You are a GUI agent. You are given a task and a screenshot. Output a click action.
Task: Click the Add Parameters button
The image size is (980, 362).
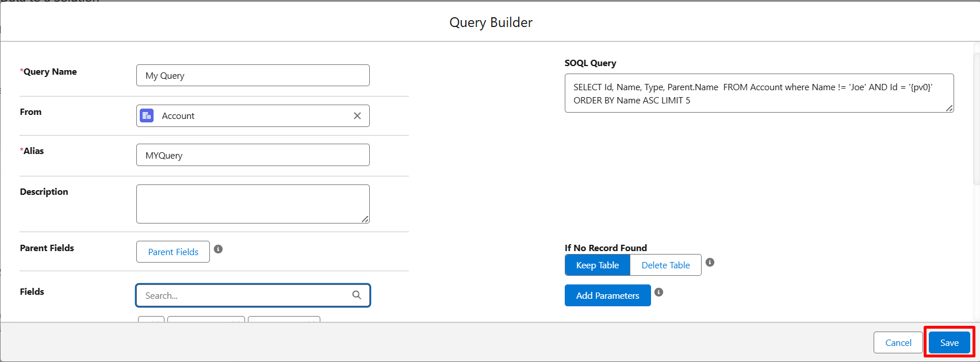point(607,295)
